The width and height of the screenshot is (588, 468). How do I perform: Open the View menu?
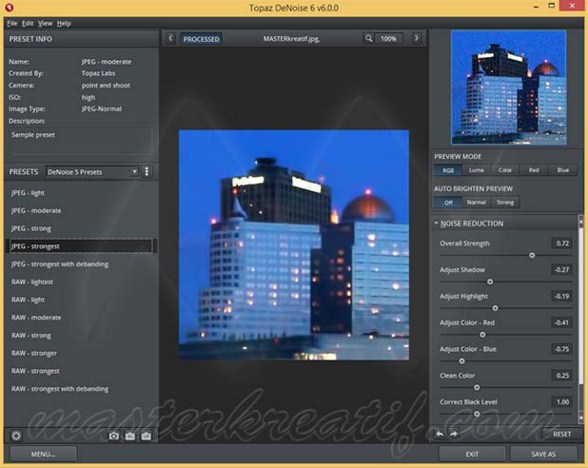click(x=45, y=23)
